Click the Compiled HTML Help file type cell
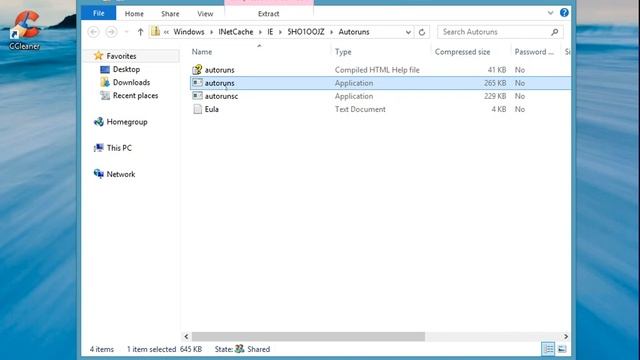Screen dimensions: 640x360 pos(377,70)
